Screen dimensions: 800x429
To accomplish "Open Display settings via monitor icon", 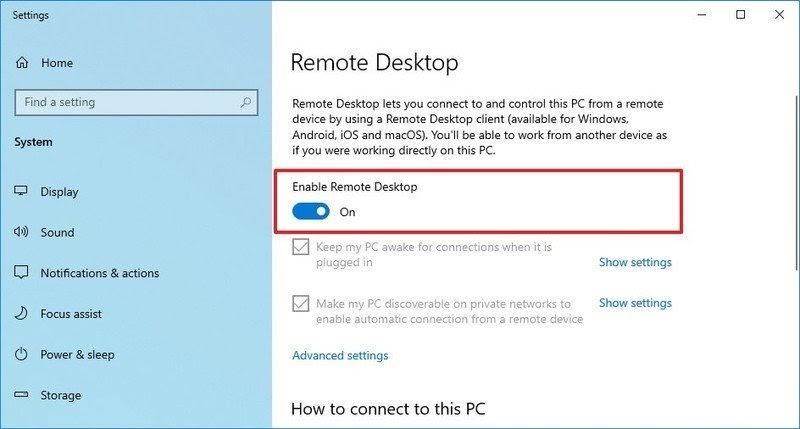I will click(x=21, y=192).
